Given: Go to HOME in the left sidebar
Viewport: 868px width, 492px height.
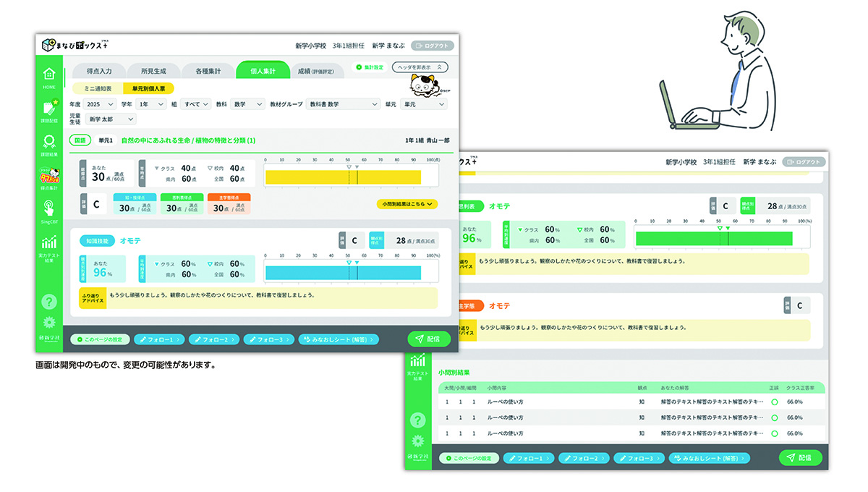Looking at the screenshot, I should (x=48, y=76).
